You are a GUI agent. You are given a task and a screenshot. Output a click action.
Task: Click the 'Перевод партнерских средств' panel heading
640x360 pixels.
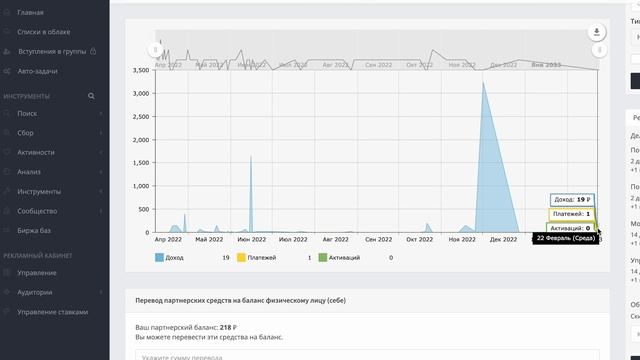point(240,300)
